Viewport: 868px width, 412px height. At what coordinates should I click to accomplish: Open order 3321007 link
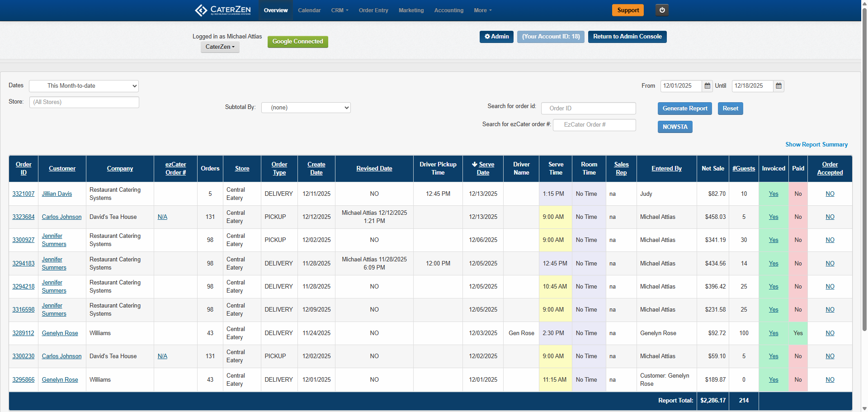(24, 194)
